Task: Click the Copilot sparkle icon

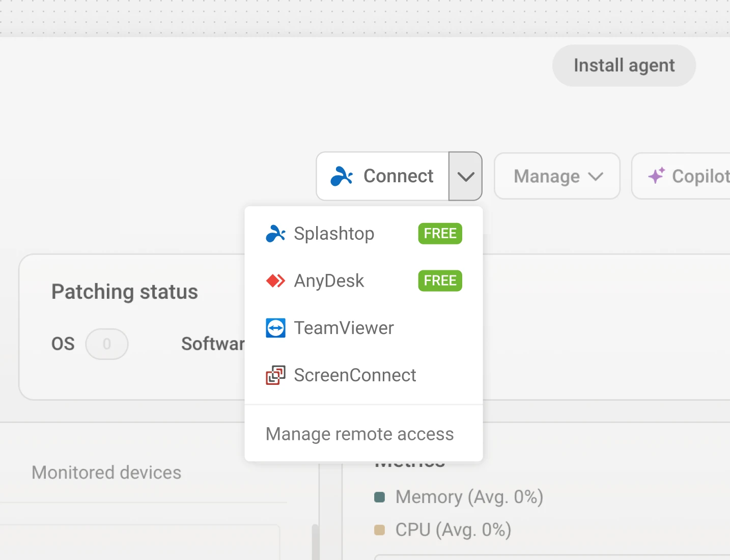Action: click(657, 176)
